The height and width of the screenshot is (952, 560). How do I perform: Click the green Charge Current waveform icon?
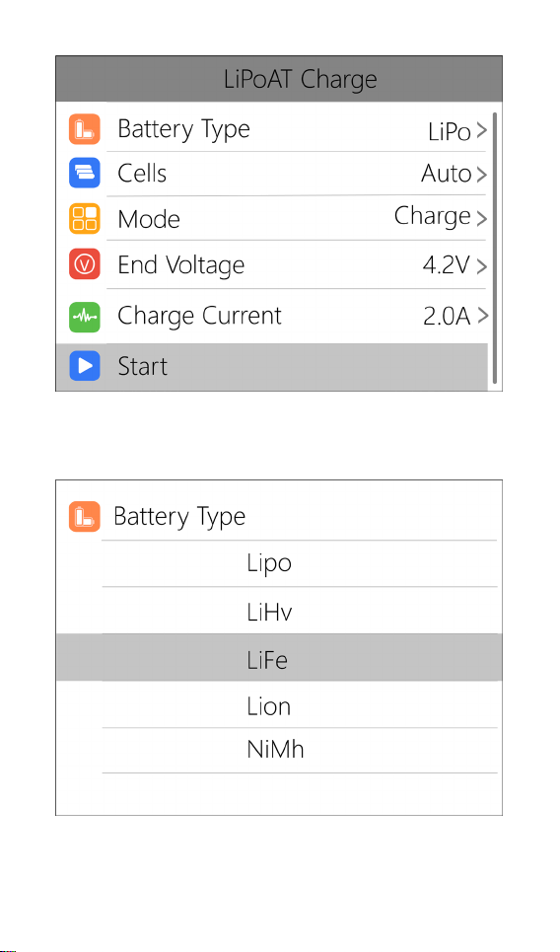[x=85, y=317]
